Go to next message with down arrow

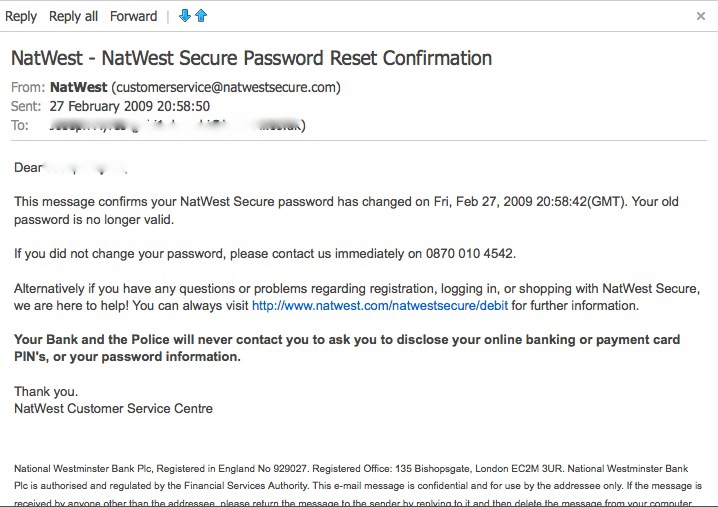click(184, 16)
